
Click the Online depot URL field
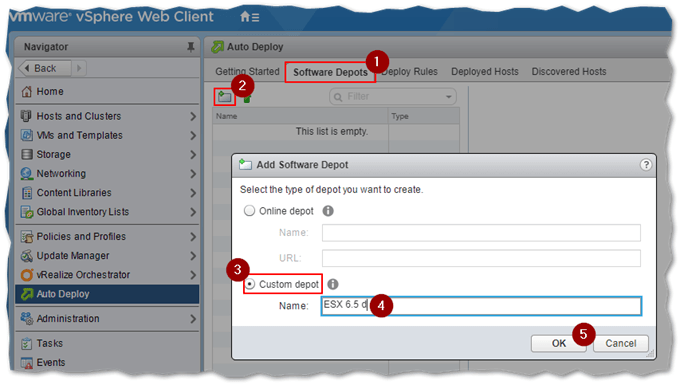[x=481, y=258]
